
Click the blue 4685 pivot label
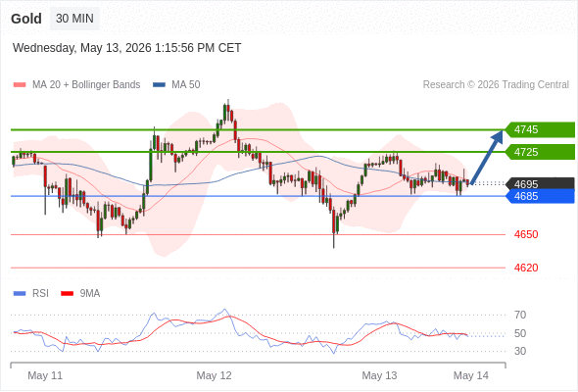click(540, 196)
